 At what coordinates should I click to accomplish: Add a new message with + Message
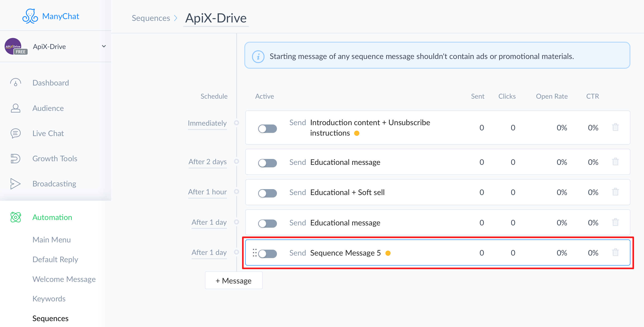(233, 281)
